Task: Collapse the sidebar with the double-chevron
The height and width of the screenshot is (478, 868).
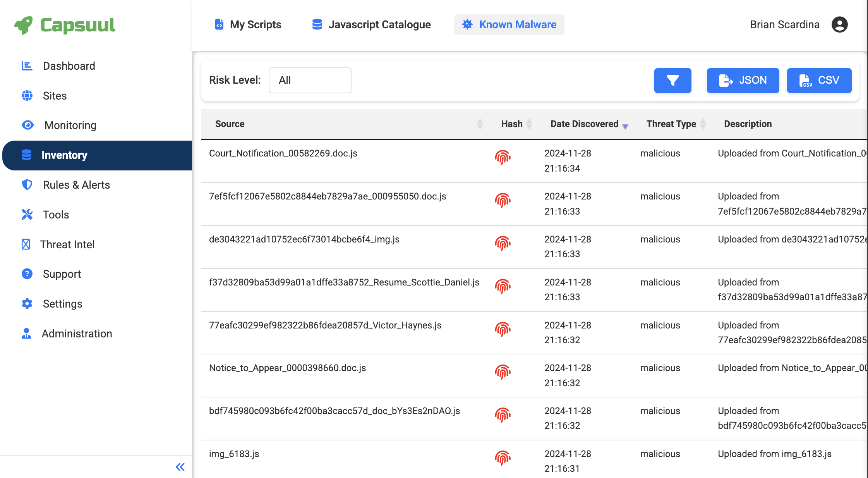Action: pyautogui.click(x=180, y=467)
